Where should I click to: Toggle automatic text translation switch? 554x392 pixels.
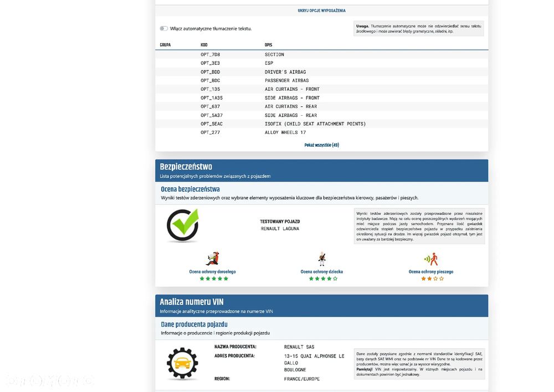click(163, 29)
